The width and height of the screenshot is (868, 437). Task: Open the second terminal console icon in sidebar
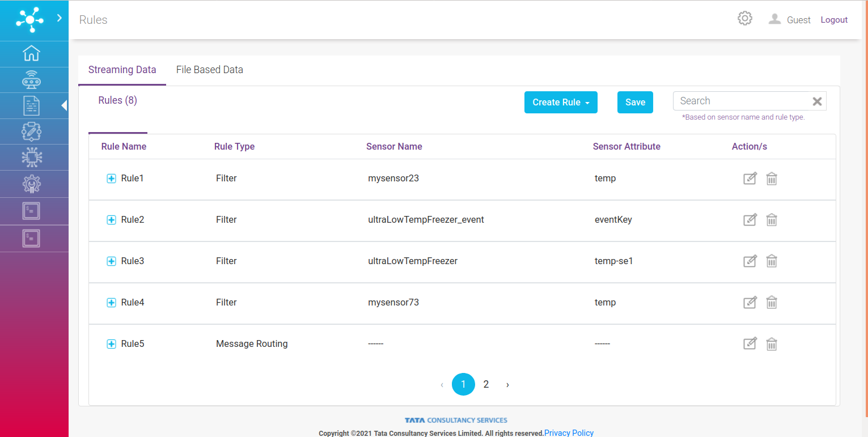[x=31, y=238]
